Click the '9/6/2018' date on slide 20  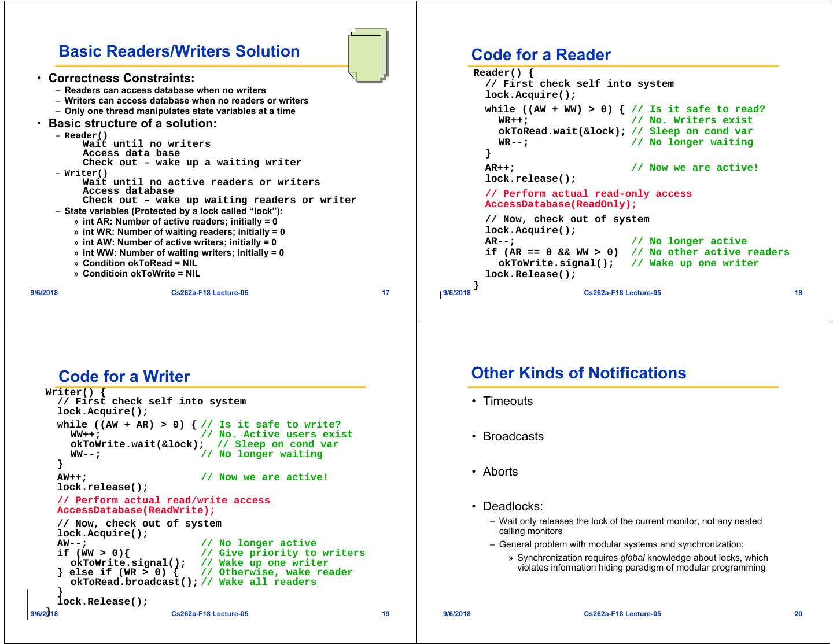[456, 614]
